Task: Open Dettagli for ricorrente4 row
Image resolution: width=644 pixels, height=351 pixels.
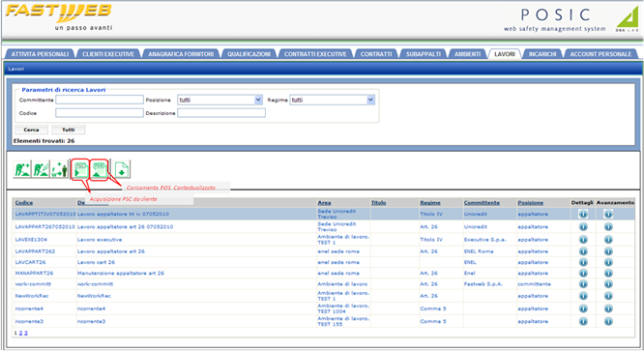Action: click(583, 308)
